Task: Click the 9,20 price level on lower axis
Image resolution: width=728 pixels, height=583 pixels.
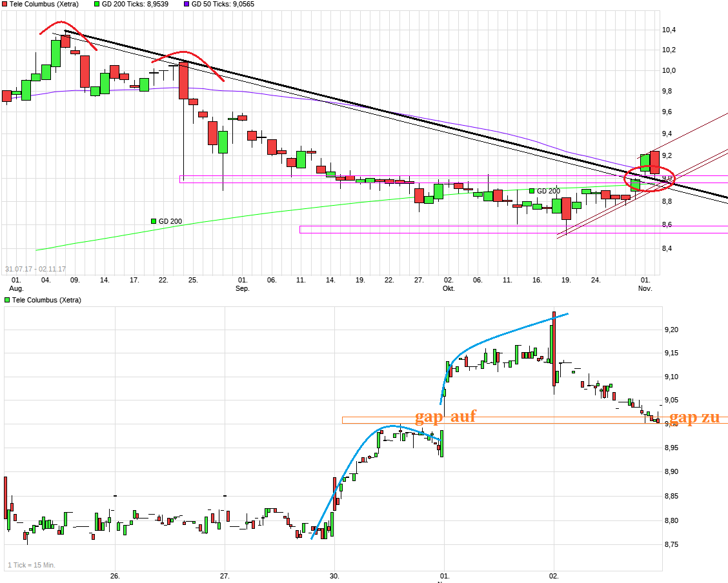Action: [673, 330]
